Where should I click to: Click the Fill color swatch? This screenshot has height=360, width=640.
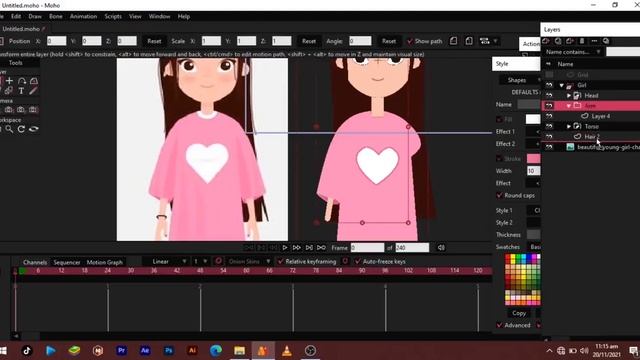(533, 119)
